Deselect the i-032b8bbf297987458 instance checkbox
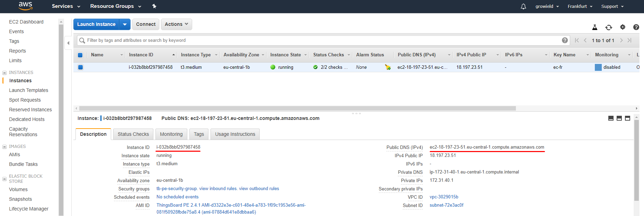 (x=80, y=67)
